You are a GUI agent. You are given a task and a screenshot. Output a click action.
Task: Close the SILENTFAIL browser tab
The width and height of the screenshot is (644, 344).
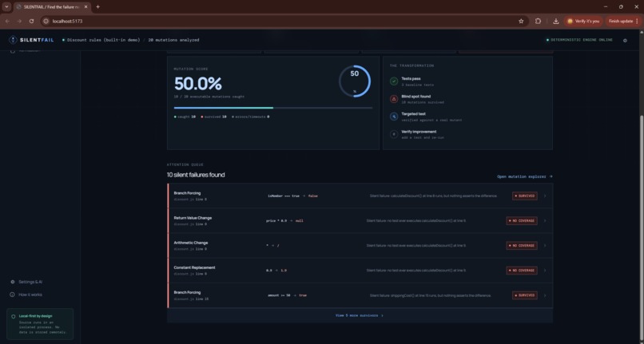85,7
